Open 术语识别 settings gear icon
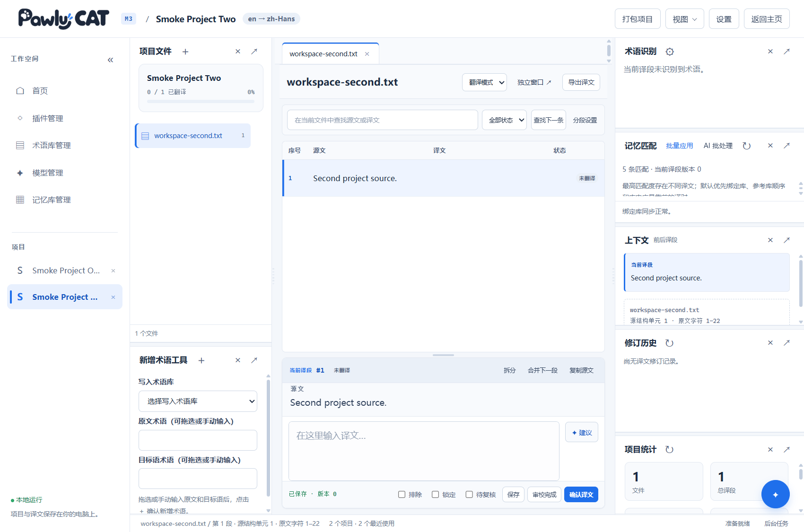Image resolution: width=804 pixels, height=532 pixels. click(670, 52)
